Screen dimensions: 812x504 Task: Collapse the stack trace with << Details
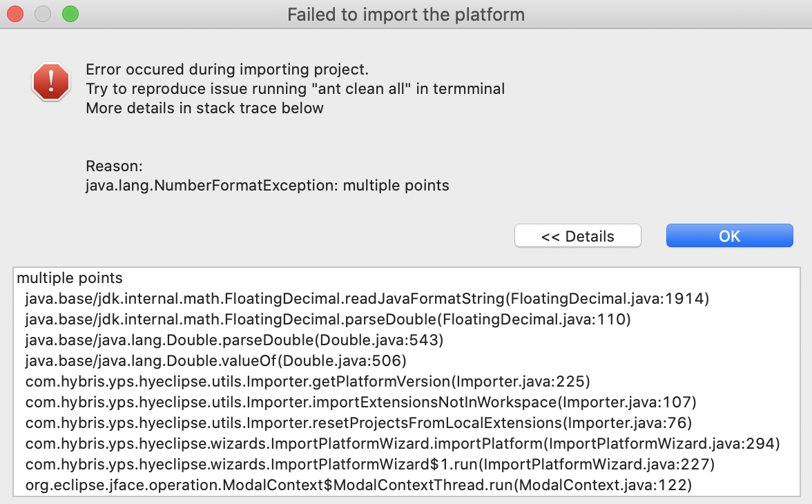(x=577, y=235)
